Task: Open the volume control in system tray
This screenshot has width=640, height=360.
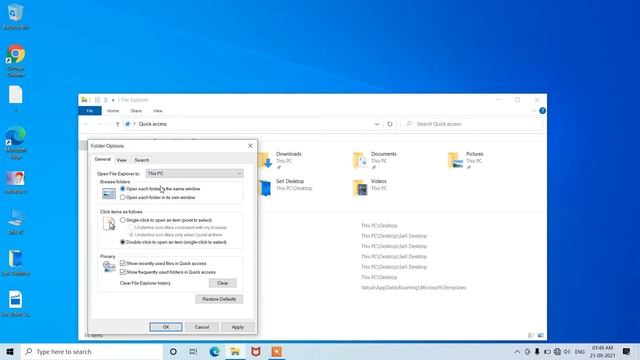Action: [567, 351]
